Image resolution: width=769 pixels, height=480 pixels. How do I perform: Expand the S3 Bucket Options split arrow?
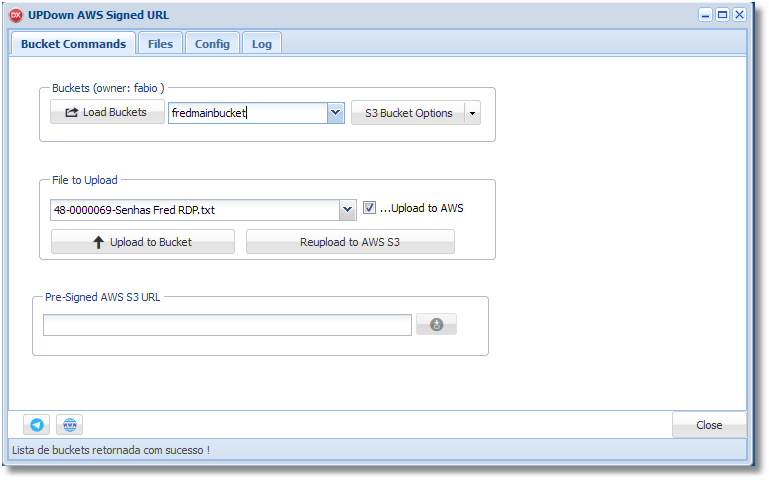pyautogui.click(x=472, y=113)
